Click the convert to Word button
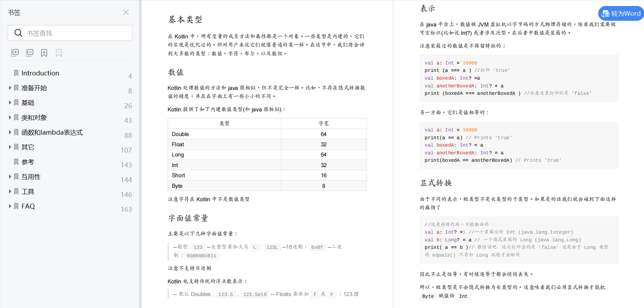 pyautogui.click(x=621, y=13)
